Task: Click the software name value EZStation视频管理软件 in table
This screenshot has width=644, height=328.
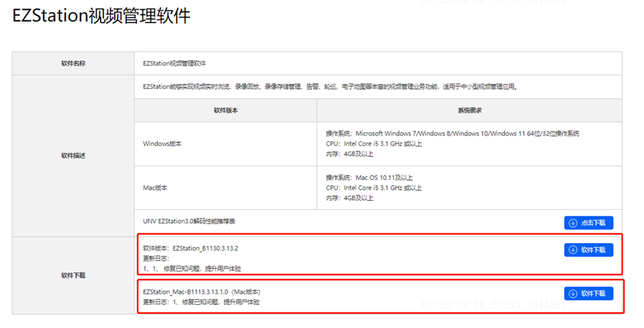Action: pos(174,63)
